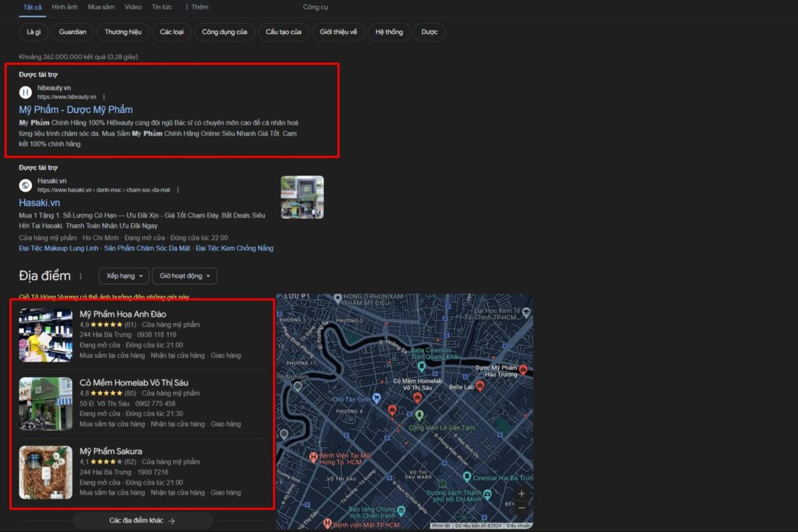Click the Cỏ Mềm Homelab map marker
Screen dimensions: 798x532
[417, 398]
